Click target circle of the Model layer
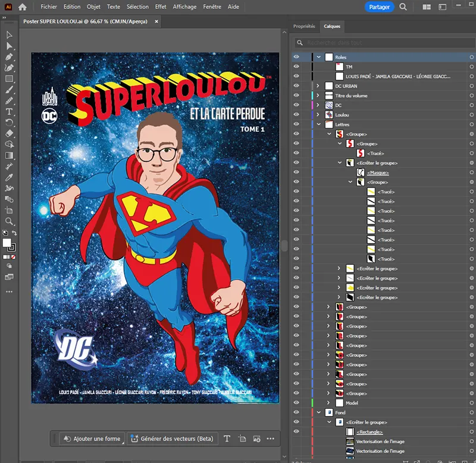476x463 pixels. [471, 403]
